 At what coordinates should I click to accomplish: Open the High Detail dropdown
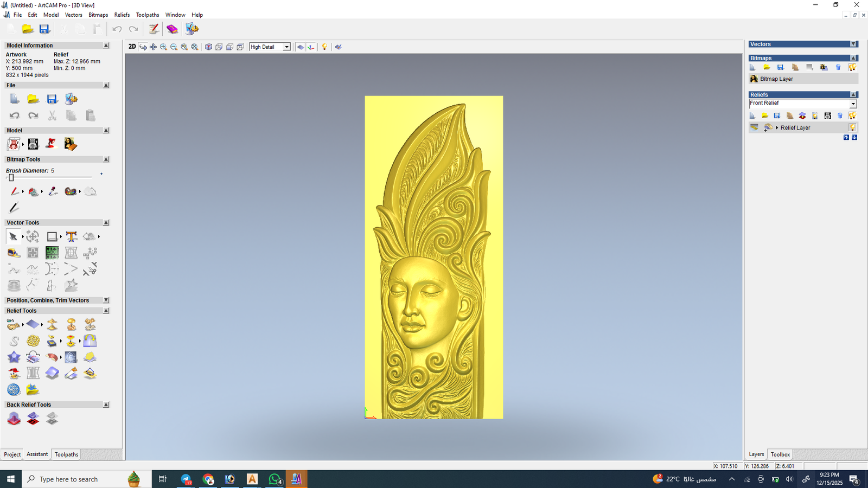click(x=286, y=47)
